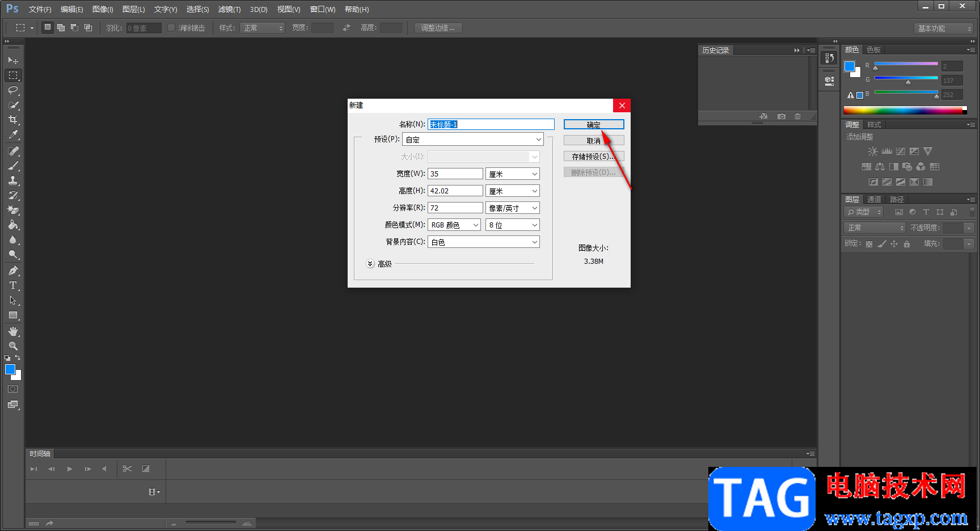Swap width and height in options bar
The height and width of the screenshot is (531, 980).
[x=347, y=28]
